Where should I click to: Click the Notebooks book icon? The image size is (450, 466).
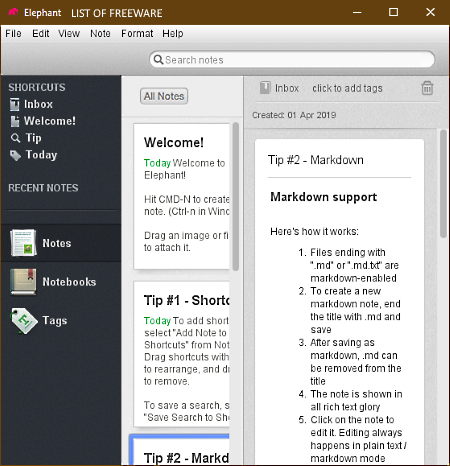[x=23, y=282]
